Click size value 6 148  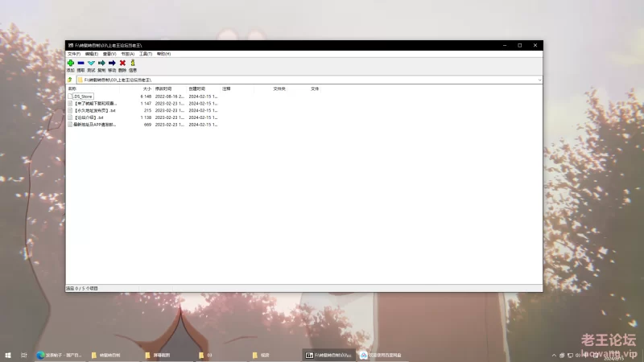146,97
